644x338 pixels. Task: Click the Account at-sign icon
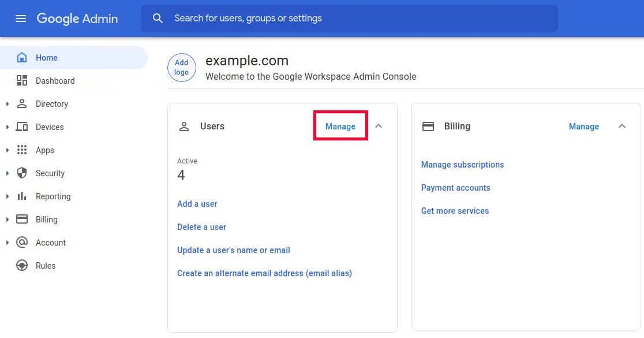(22, 242)
